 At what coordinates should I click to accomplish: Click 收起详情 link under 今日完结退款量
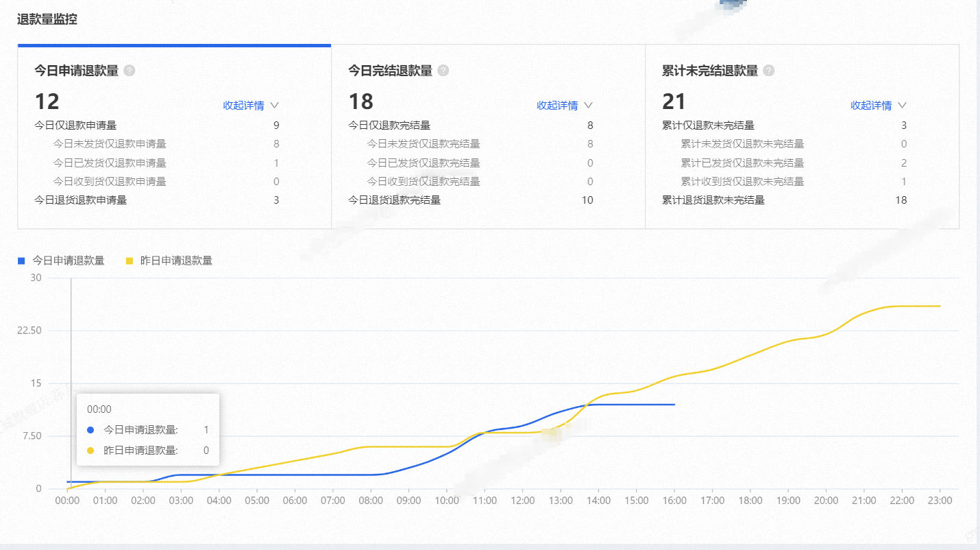click(x=557, y=106)
